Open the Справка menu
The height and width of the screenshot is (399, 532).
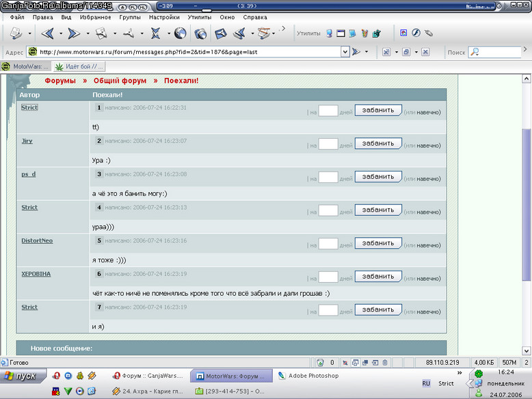255,17
